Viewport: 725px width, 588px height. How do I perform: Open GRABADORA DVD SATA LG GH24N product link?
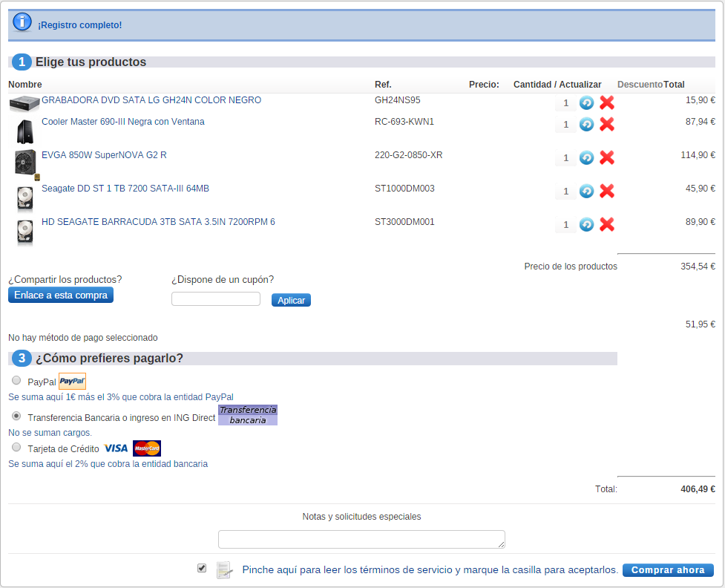pyautogui.click(x=151, y=100)
